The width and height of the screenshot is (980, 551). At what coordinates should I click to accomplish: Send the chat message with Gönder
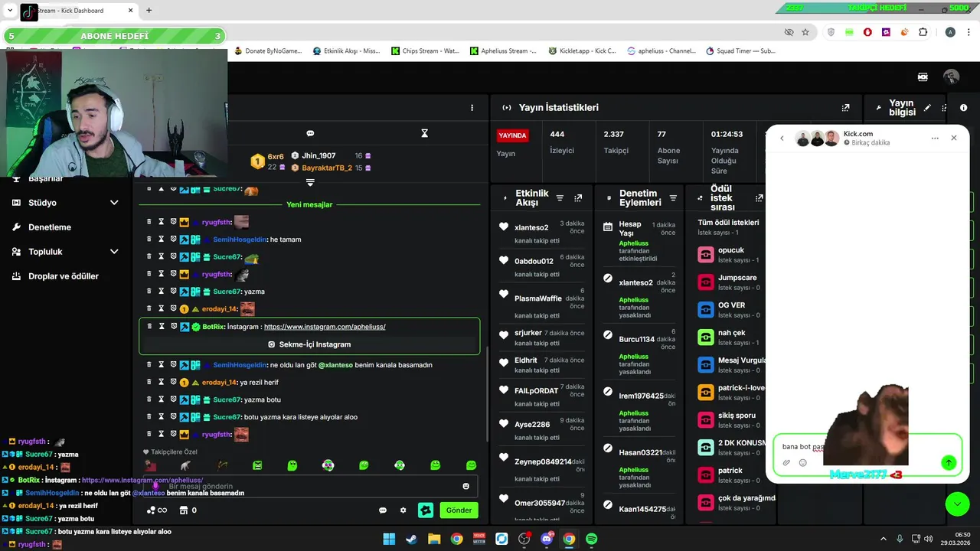[459, 510]
